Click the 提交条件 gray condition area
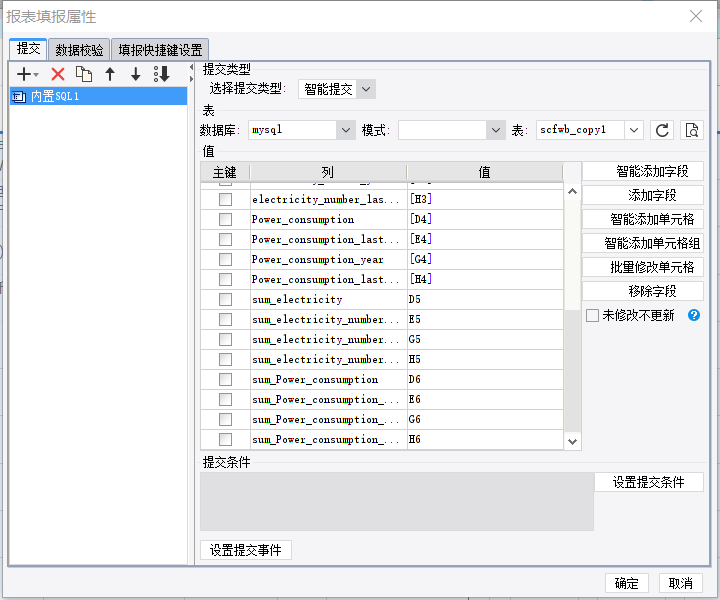720x600 pixels. click(x=397, y=501)
